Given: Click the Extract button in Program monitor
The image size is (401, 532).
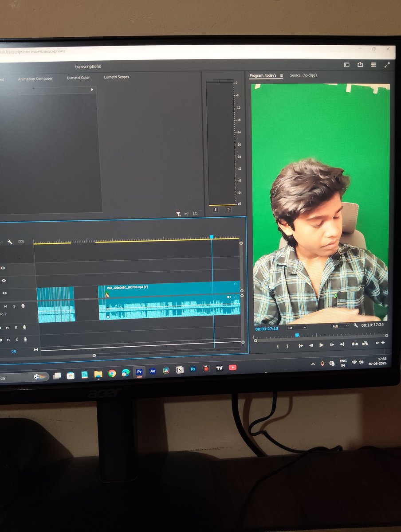Looking at the screenshot, I should [365, 343].
